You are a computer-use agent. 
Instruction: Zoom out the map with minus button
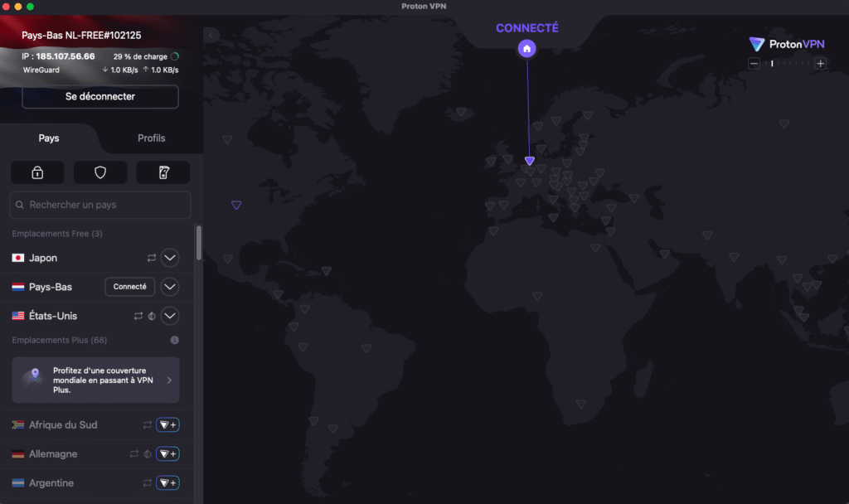pyautogui.click(x=754, y=63)
